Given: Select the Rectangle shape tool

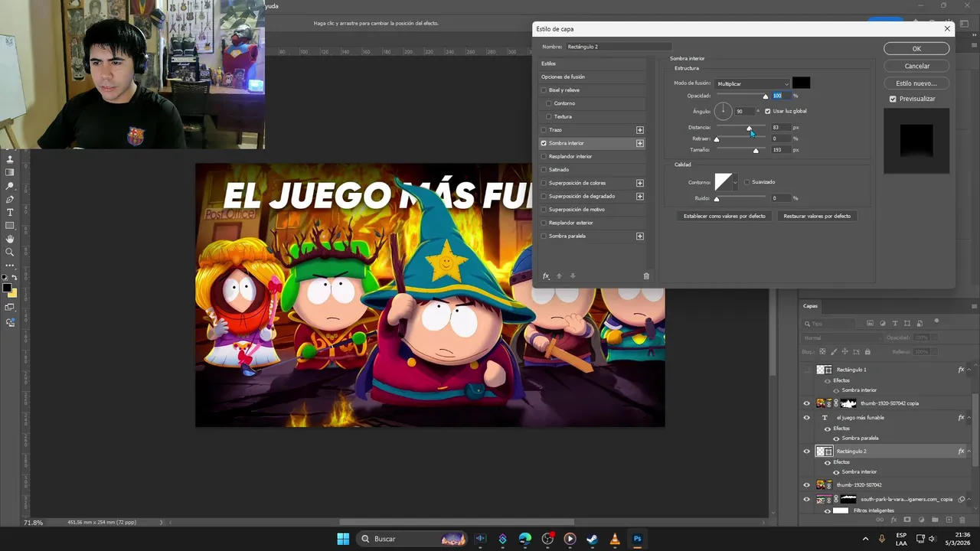Looking at the screenshot, I should click(x=10, y=226).
